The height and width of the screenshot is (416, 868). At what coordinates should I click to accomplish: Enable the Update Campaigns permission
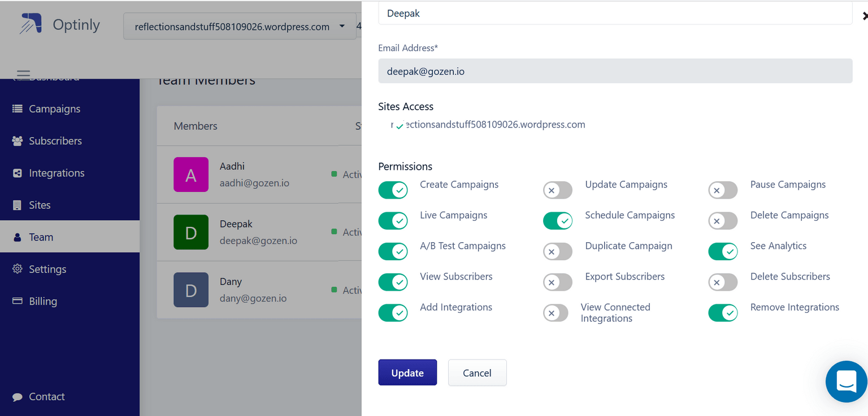pyautogui.click(x=558, y=190)
